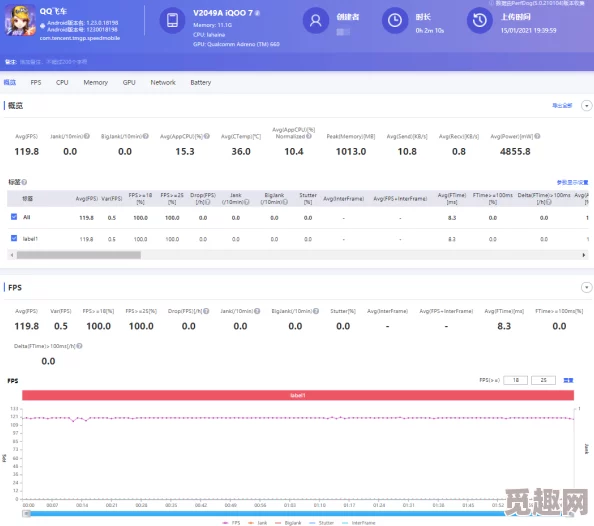Click the QQ Speed game app icon
Screen dimensions: 594x526
[20, 20]
